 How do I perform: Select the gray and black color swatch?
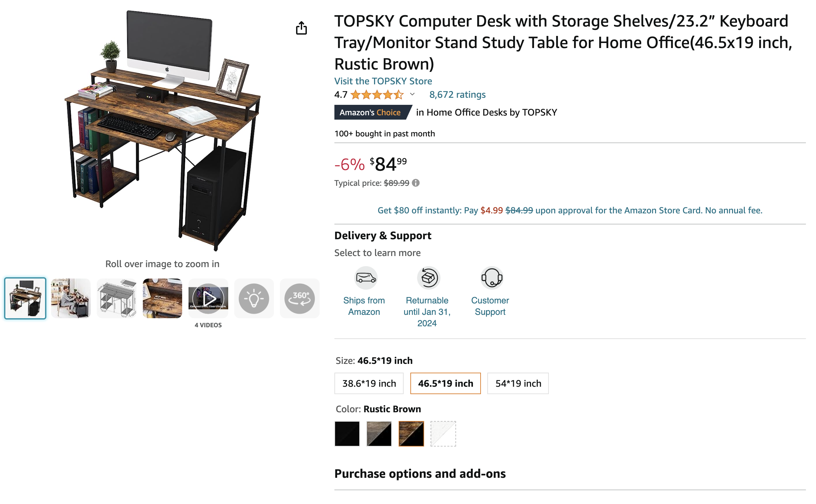click(x=379, y=433)
